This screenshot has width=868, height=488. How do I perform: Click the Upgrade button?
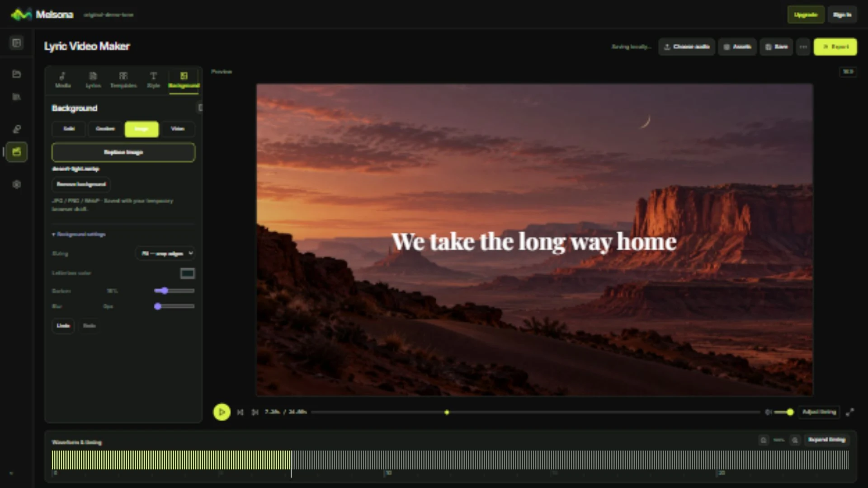pyautogui.click(x=806, y=15)
